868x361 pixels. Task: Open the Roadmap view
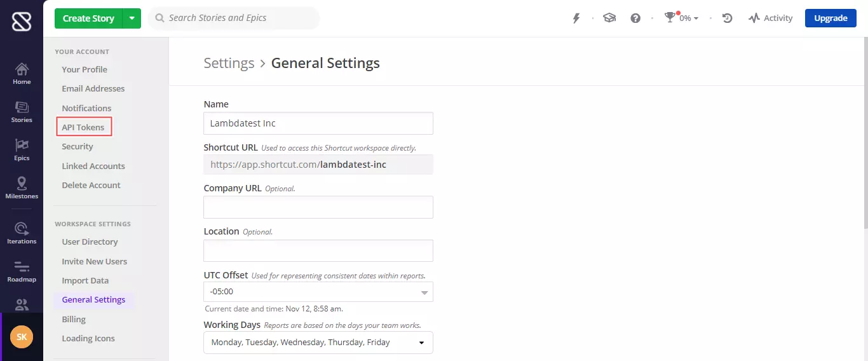pos(22,271)
